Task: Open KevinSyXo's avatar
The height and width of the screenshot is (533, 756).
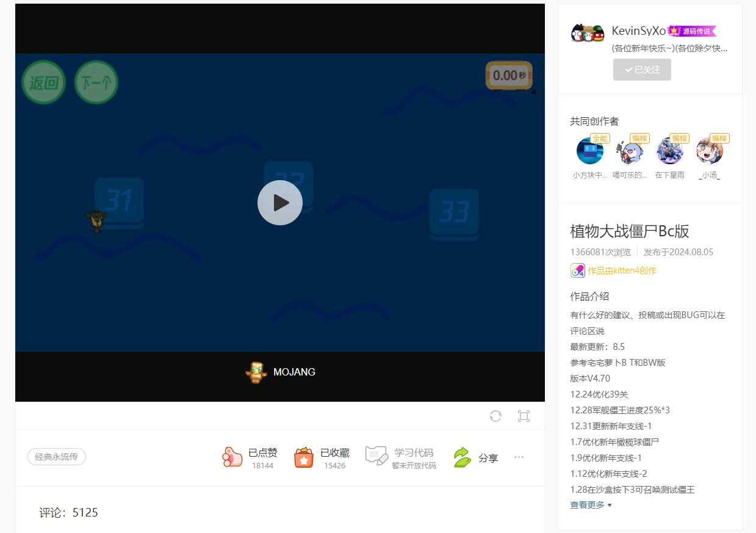Action: coord(588,34)
